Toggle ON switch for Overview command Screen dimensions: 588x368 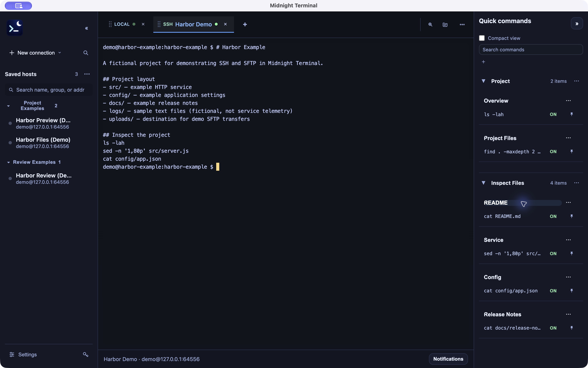[x=553, y=114]
